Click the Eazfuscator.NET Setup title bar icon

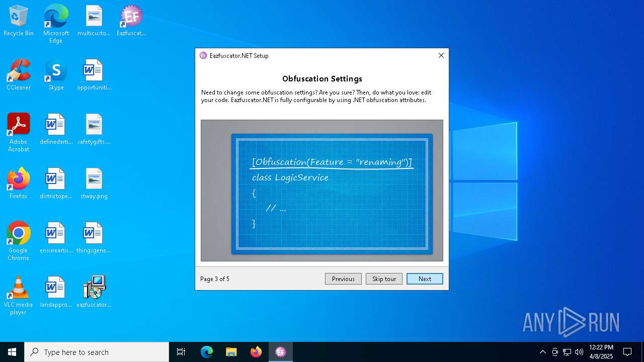(x=203, y=55)
